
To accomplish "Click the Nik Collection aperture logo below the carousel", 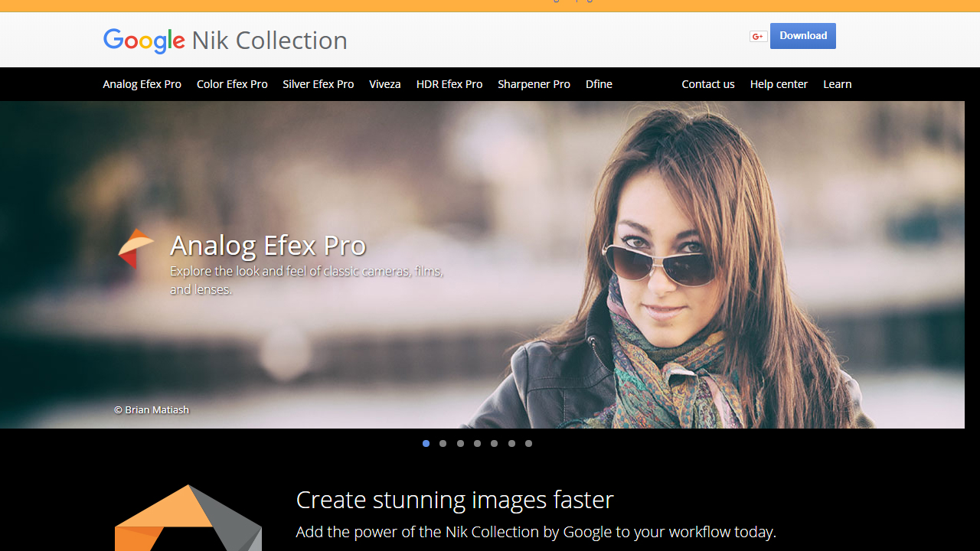I will (x=188, y=517).
